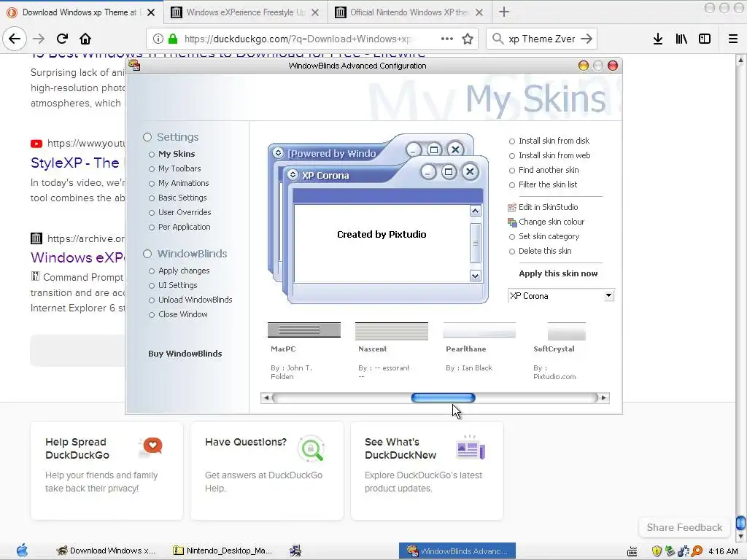Open the Downloads arrow icon
The width and height of the screenshot is (747, 560).
[x=658, y=39]
